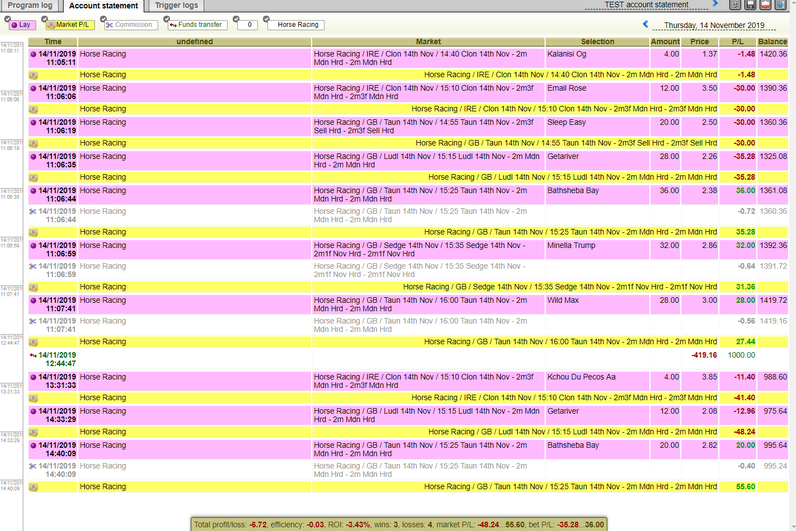The width and height of the screenshot is (796, 531).
Task: Click the Price column header
Action: [x=700, y=42]
